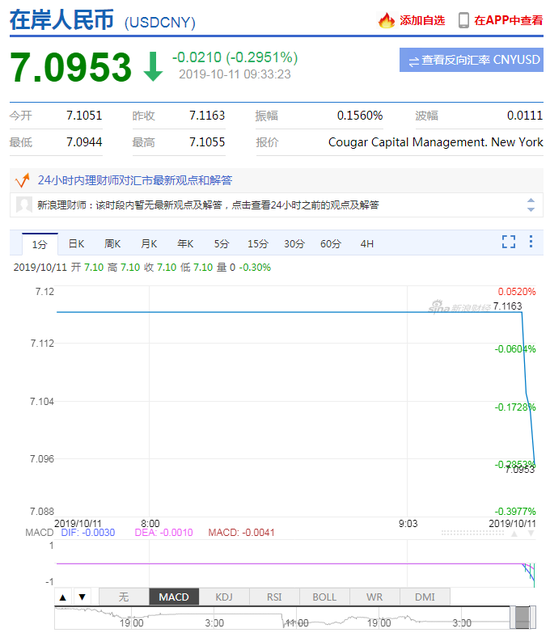Switch to the 月K tab
The height and width of the screenshot is (637, 550).
(149, 244)
